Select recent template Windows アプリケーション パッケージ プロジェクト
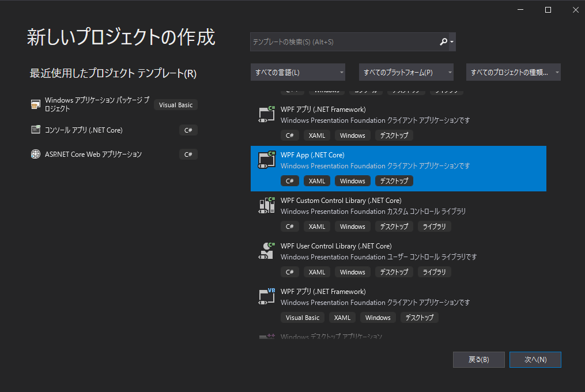The width and height of the screenshot is (585, 392). click(x=114, y=104)
